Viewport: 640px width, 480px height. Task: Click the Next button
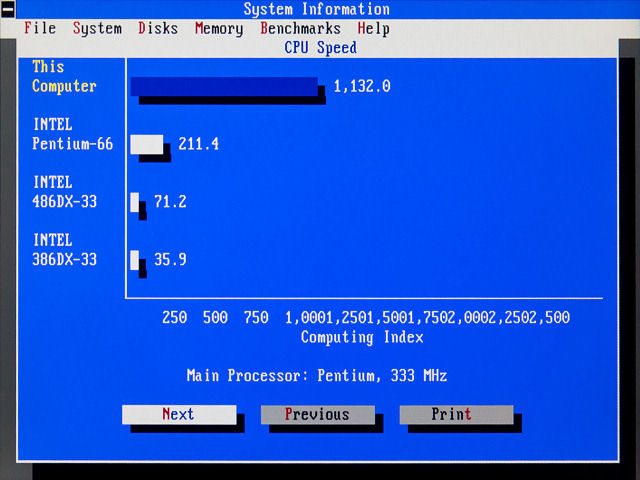point(179,414)
